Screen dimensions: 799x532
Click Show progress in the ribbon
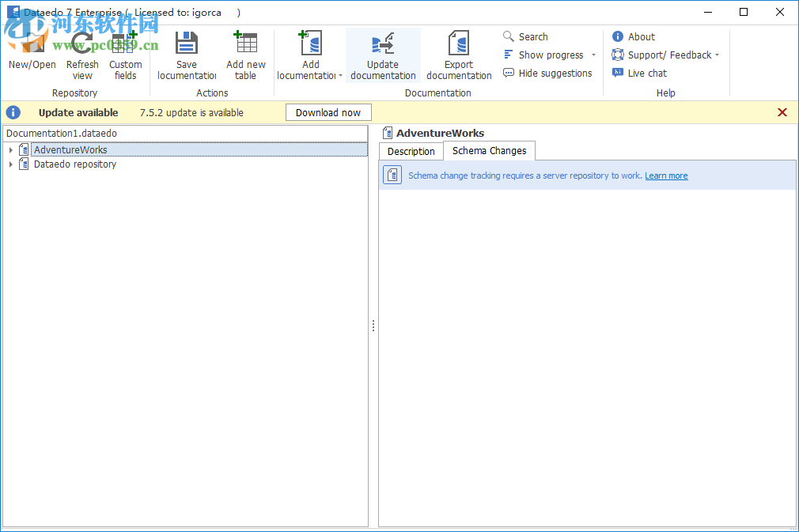point(543,55)
